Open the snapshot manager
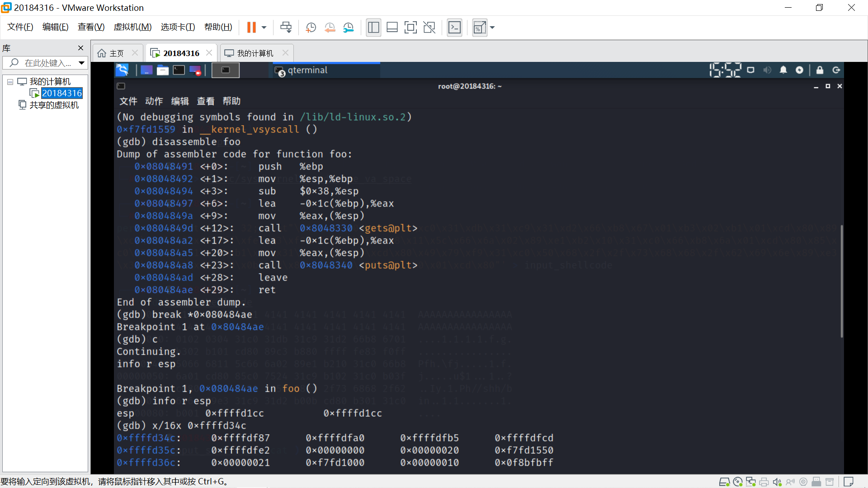The image size is (868, 488). click(348, 28)
